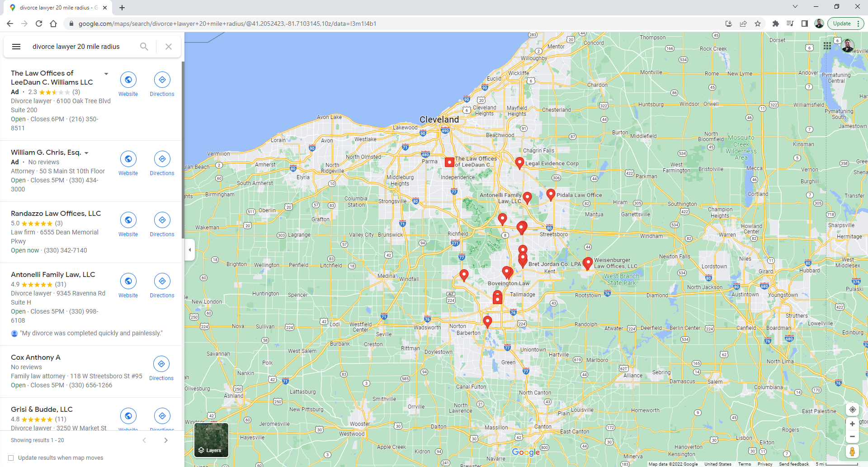
Task: Open Chrome profile avatar in toolbar
Action: [x=819, y=24]
